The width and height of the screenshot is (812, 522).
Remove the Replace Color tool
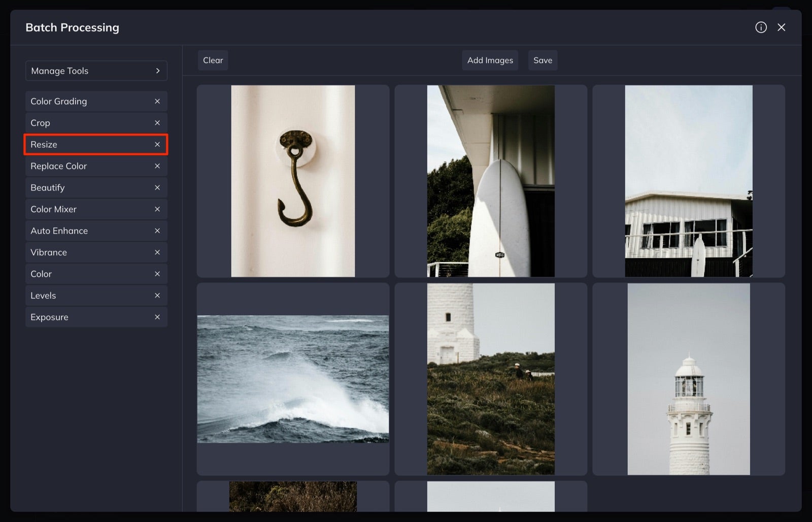(157, 166)
